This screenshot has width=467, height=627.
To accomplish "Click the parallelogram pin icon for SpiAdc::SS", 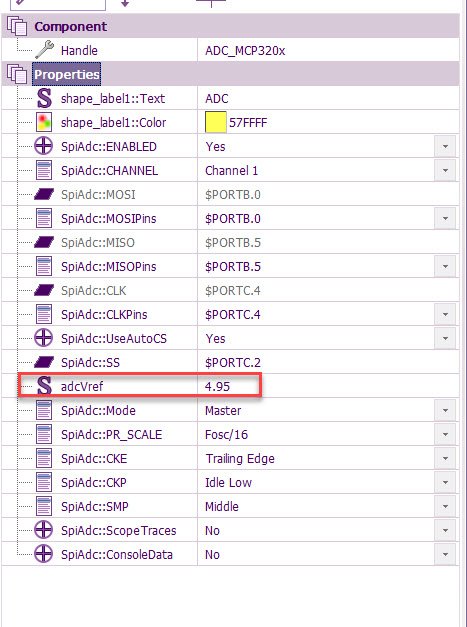I will click(44, 362).
